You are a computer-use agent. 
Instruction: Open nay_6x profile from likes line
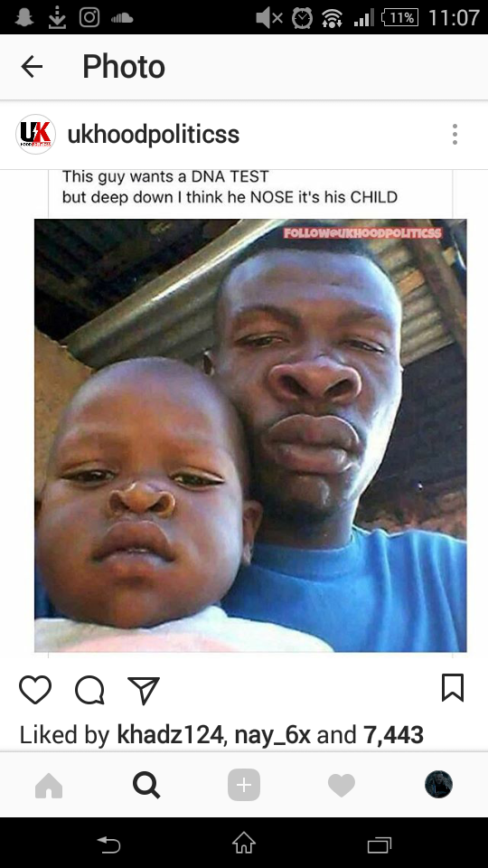pos(273,736)
